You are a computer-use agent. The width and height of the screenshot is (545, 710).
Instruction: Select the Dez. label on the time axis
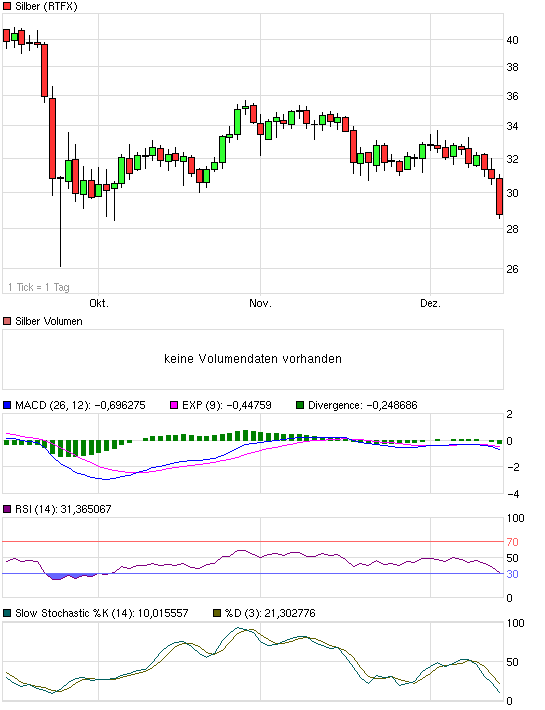(430, 303)
